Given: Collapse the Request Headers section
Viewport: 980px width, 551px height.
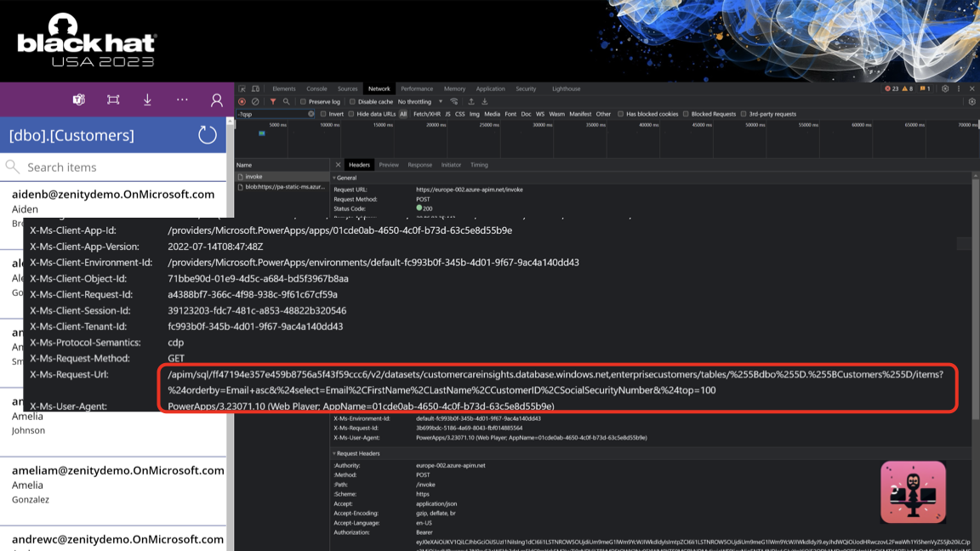Looking at the screenshot, I should click(334, 453).
